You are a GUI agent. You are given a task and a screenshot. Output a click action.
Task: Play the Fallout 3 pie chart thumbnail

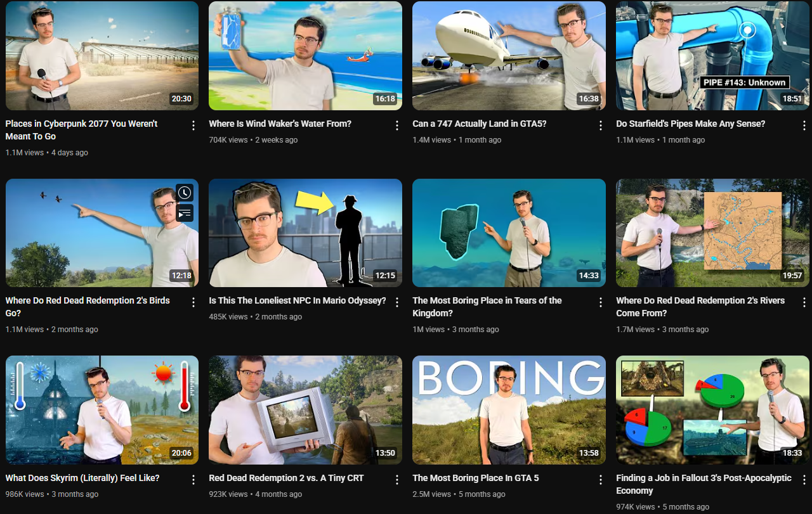pyautogui.click(x=712, y=410)
